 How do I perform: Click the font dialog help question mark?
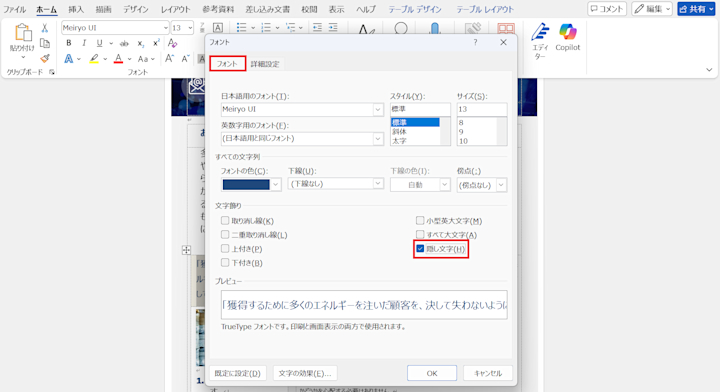(x=475, y=42)
